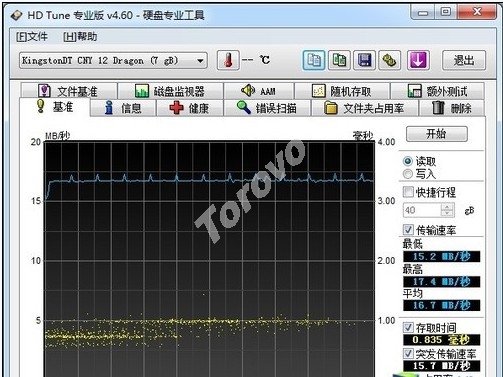Switch to the 错误扫描 tab
Image resolution: width=503 pixels, height=377 pixels.
[267, 108]
